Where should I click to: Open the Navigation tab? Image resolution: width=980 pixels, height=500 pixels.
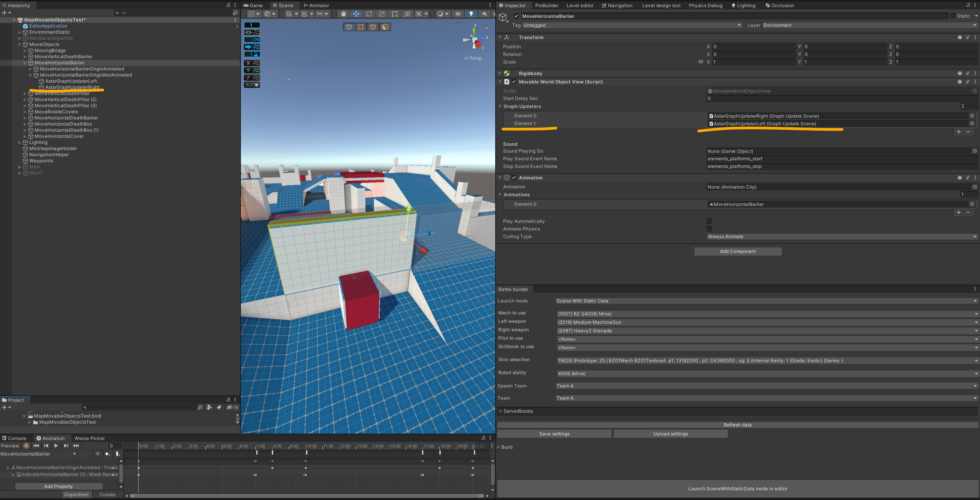click(x=617, y=5)
